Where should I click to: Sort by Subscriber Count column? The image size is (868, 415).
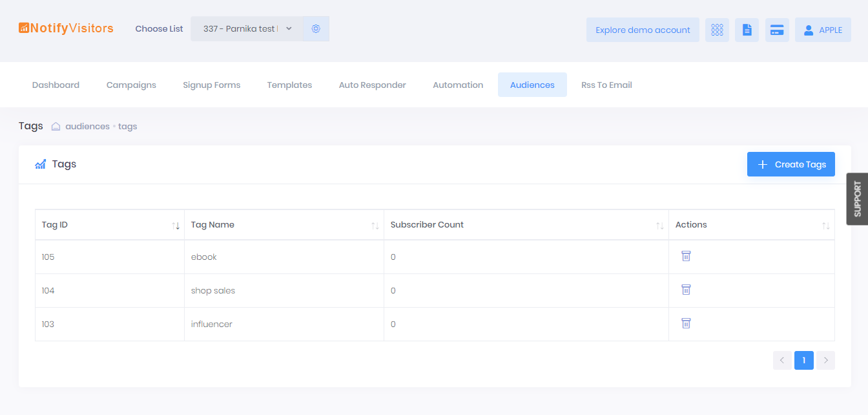click(x=526, y=225)
